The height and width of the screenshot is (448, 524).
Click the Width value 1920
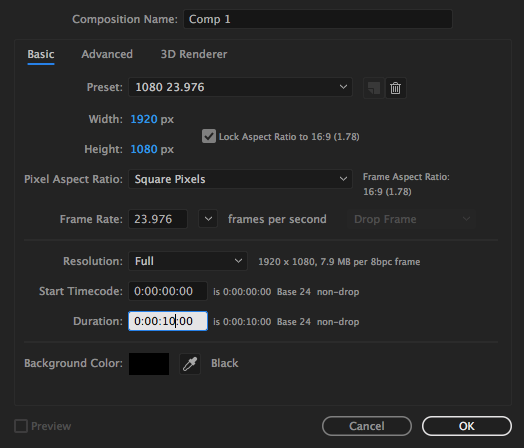click(x=144, y=119)
